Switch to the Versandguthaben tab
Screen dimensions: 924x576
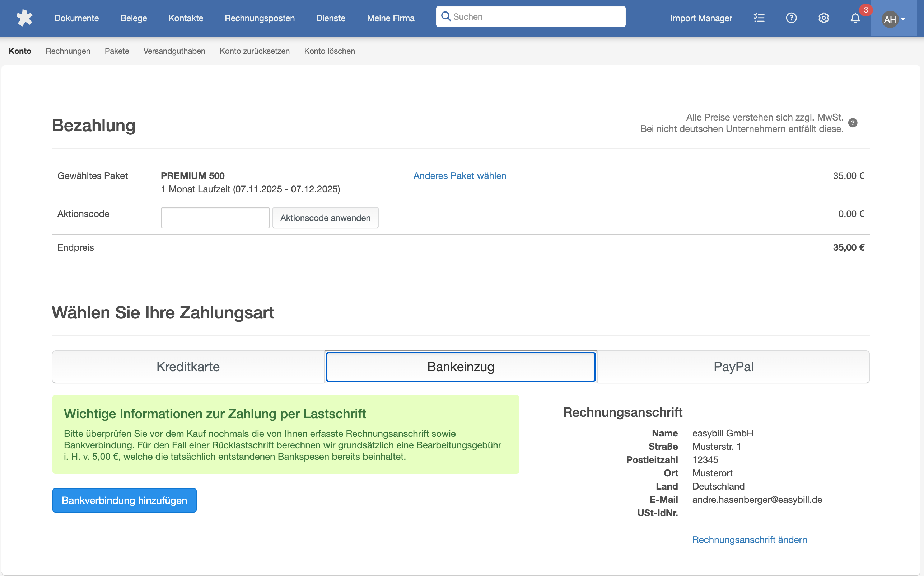click(x=174, y=51)
